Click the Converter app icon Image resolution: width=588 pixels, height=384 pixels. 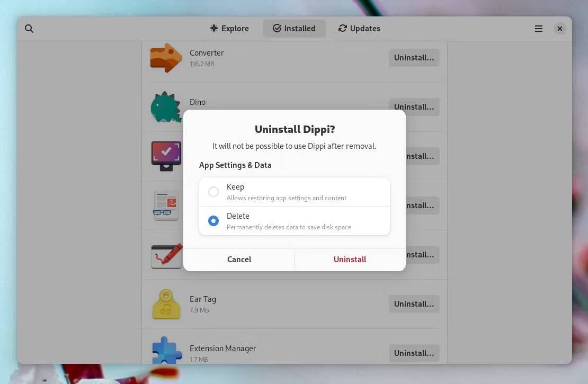click(166, 58)
